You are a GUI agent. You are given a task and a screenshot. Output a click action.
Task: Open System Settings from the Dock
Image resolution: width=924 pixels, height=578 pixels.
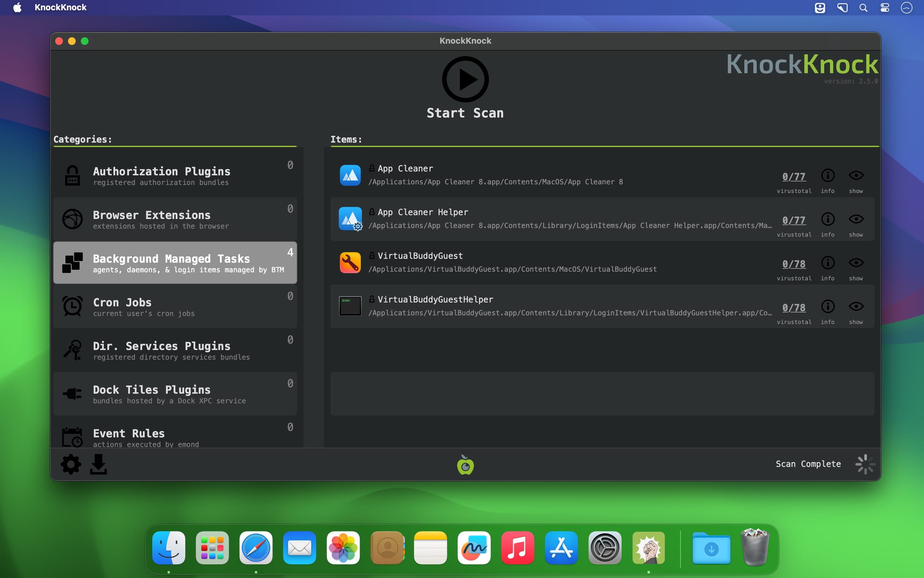tap(605, 548)
